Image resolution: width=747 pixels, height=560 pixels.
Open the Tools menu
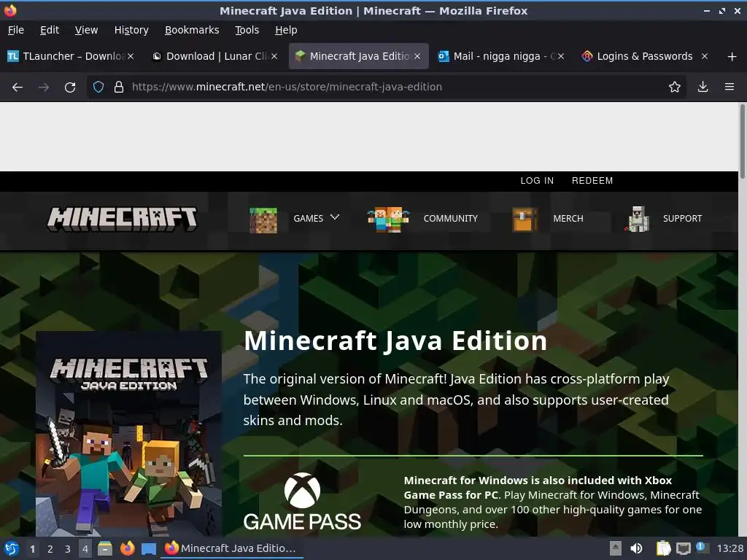coord(247,30)
